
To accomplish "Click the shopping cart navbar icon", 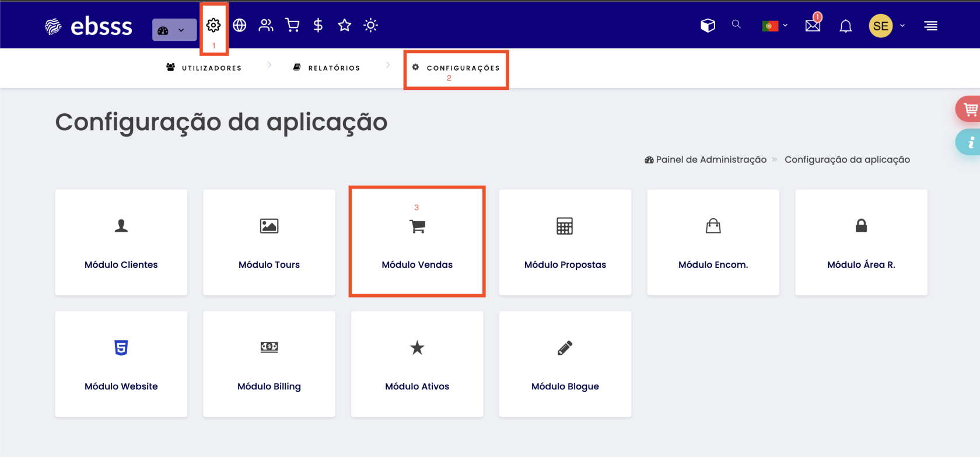I will [292, 25].
